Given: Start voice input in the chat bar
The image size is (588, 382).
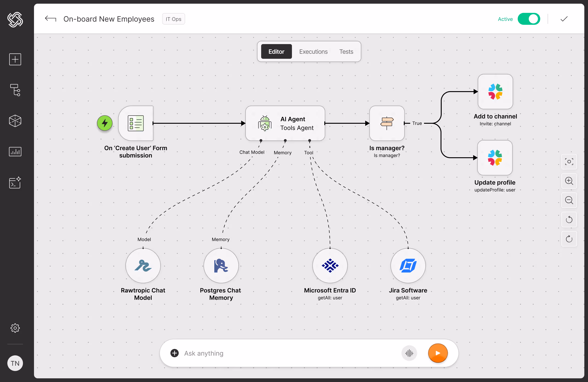Looking at the screenshot, I should tap(409, 353).
